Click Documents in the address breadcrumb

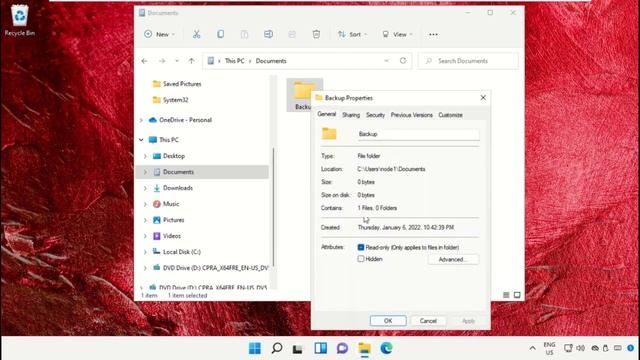271,61
